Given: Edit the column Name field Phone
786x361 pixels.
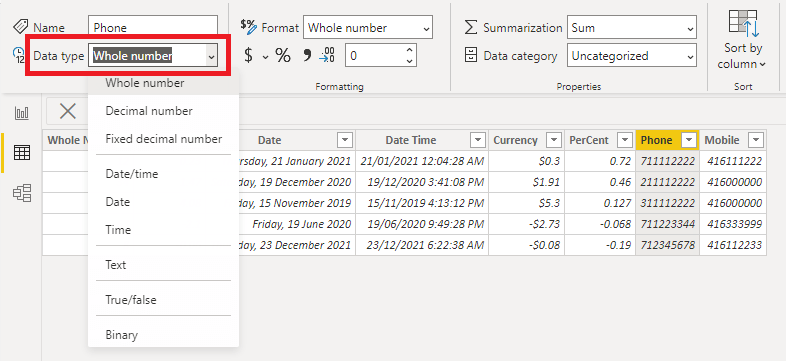Looking at the screenshot, I should pos(153,28).
